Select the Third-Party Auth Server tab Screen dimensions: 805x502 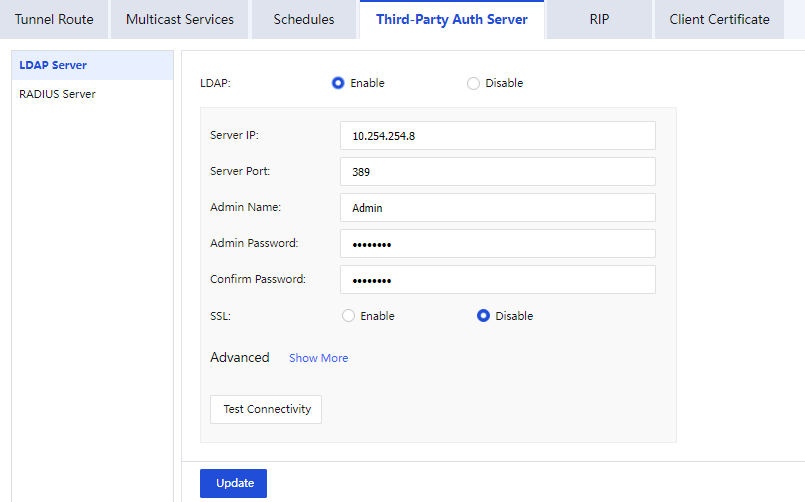[x=452, y=19]
